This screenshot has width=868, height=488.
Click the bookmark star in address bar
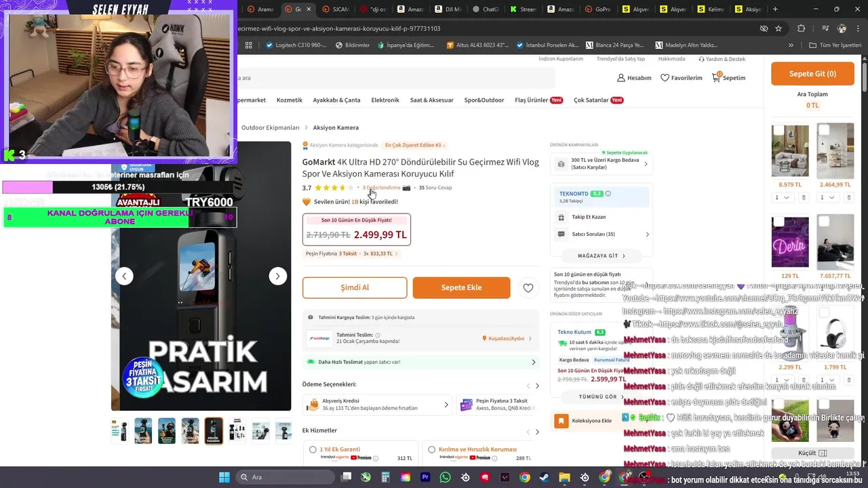tap(778, 28)
